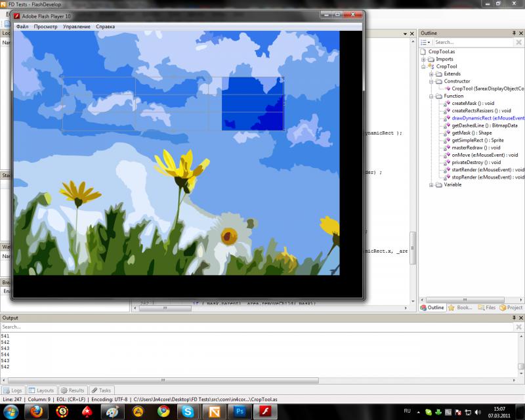Open the Layouts tab at bottom
Image resolution: width=525 pixels, height=420 pixels.
pyautogui.click(x=41, y=390)
